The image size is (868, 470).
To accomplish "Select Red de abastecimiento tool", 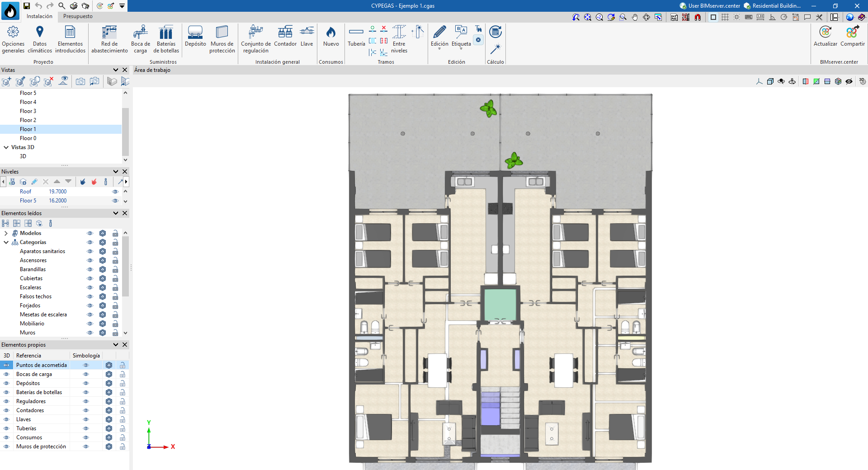I will coord(109,39).
